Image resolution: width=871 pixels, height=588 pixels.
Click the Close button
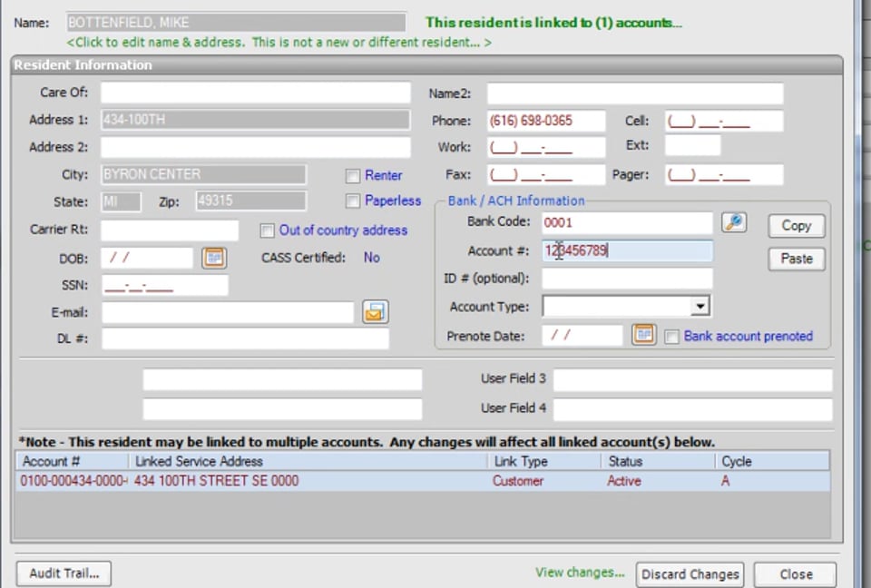point(796,574)
